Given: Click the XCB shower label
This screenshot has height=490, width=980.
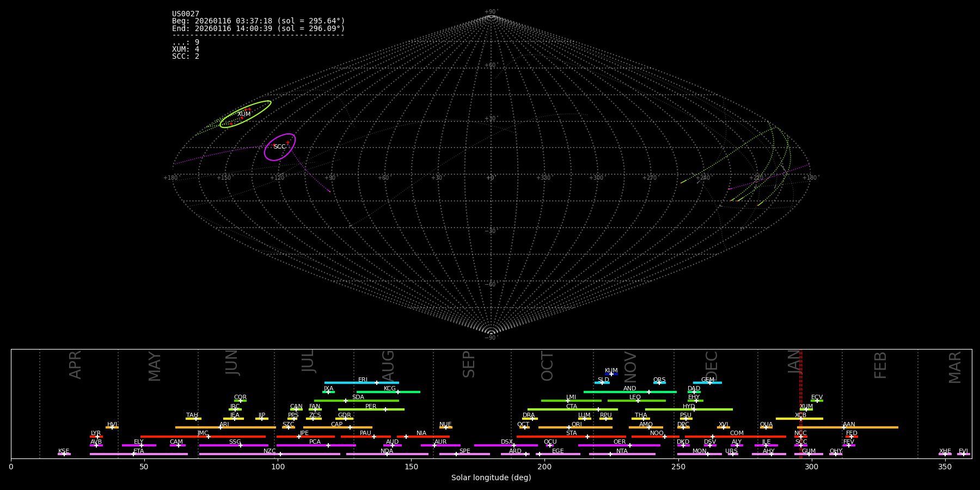Looking at the screenshot, I should tap(800, 415).
